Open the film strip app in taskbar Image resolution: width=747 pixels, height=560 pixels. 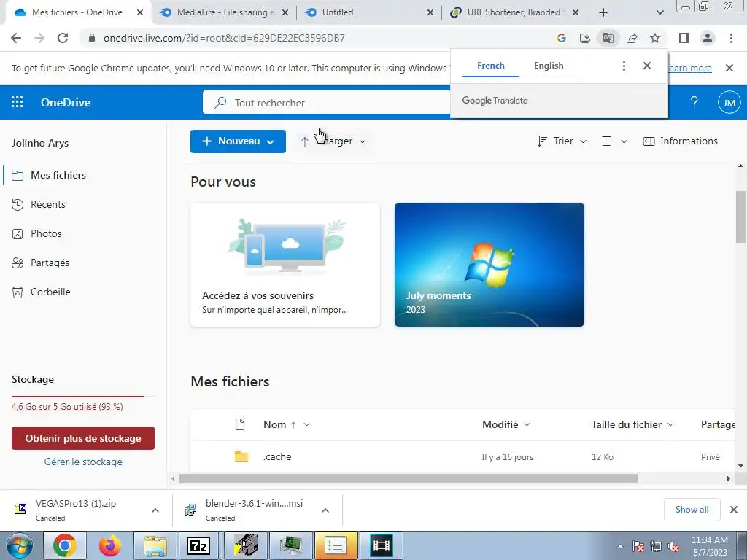(382, 545)
